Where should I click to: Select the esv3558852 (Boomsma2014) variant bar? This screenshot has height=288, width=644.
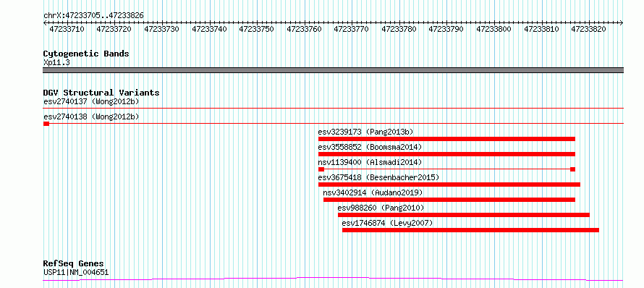[x=446, y=154]
